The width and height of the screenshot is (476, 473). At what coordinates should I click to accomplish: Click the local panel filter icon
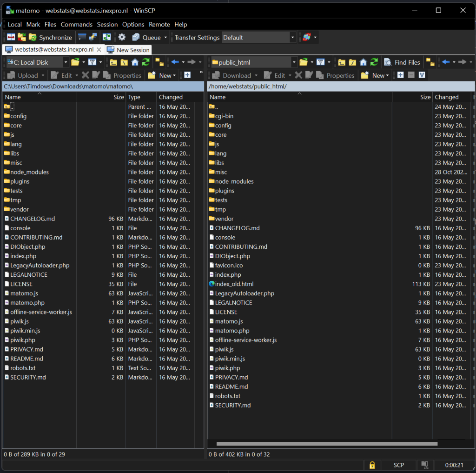pos(93,62)
